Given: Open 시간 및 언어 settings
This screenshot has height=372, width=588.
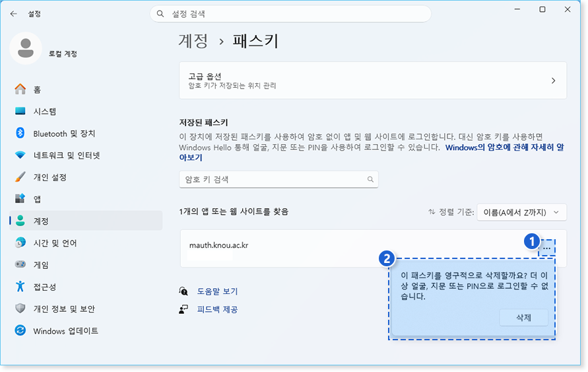Looking at the screenshot, I should point(86,243).
